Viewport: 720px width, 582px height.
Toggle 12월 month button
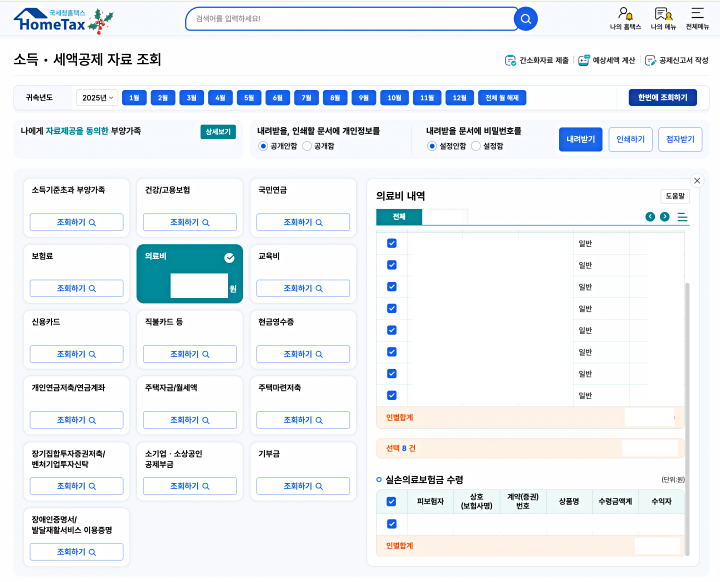pos(460,98)
